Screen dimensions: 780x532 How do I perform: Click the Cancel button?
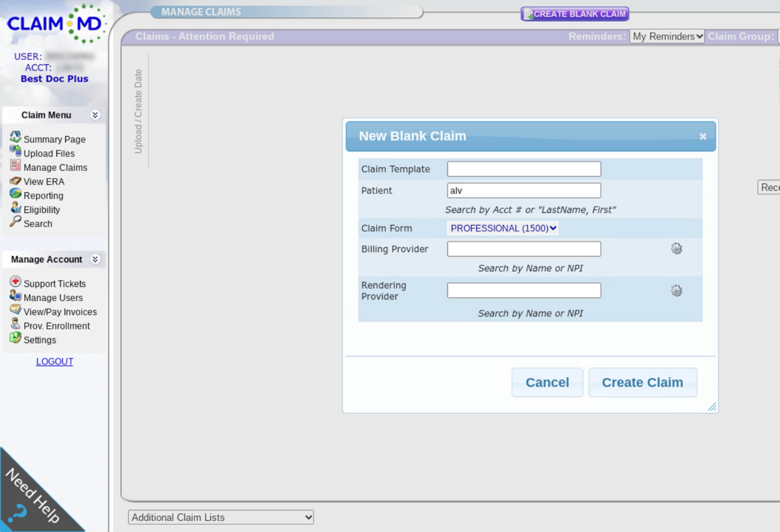pos(547,382)
